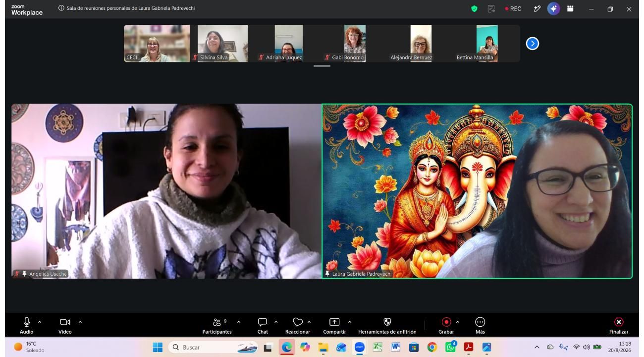Open Google Chrome from the taskbar
644x357 pixels.
432,347
